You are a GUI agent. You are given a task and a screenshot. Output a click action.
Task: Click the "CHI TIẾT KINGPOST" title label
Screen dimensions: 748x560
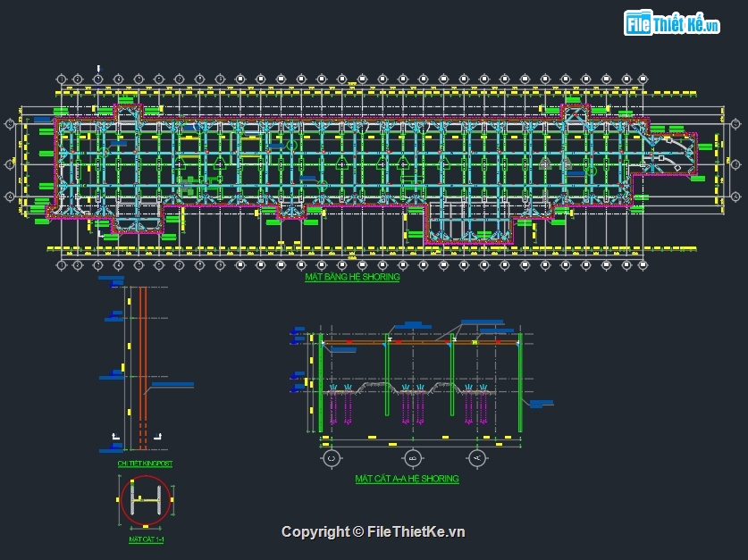pyautogui.click(x=145, y=464)
